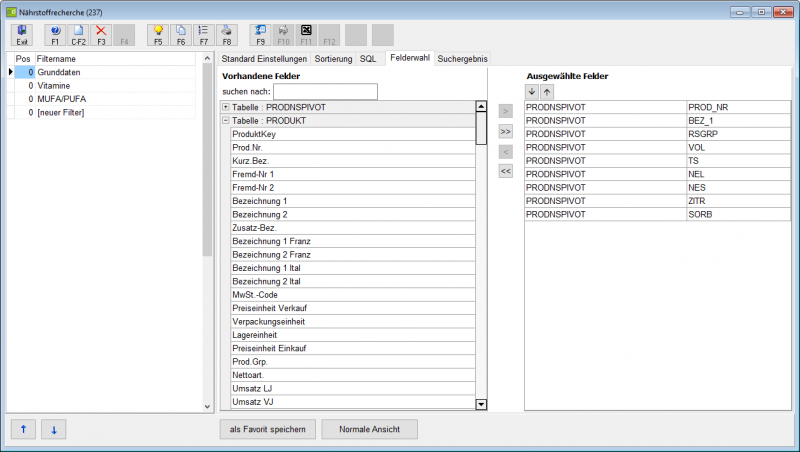The height and width of the screenshot is (452, 800).
Task: Select Fremd-Nr 2 field
Action: point(353,188)
